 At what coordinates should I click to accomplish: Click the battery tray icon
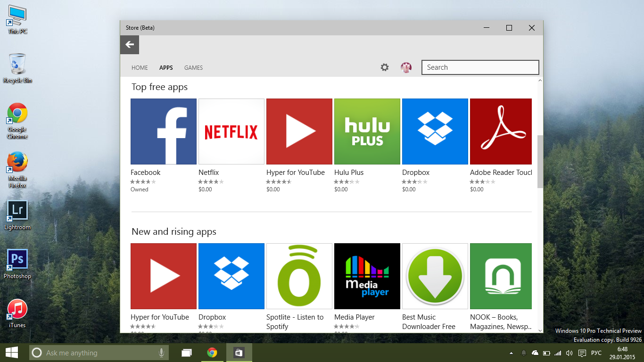coord(546,353)
